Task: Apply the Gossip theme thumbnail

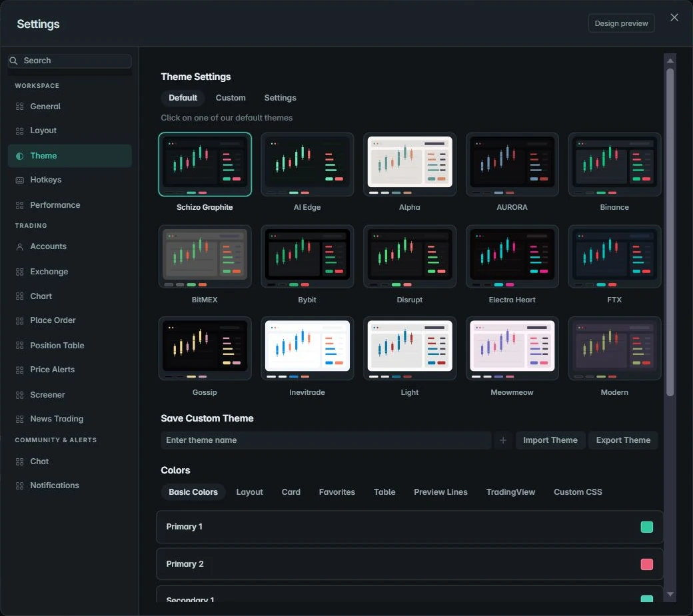Action: pos(205,348)
